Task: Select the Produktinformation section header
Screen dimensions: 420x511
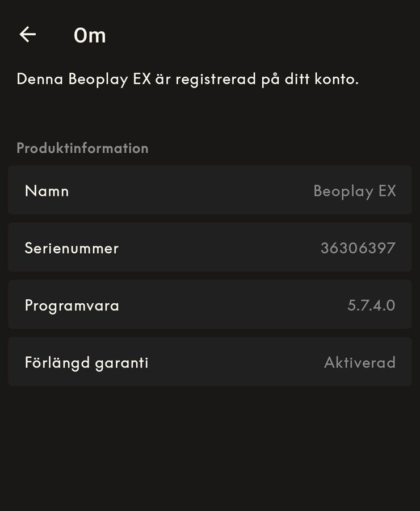Action: [x=82, y=148]
